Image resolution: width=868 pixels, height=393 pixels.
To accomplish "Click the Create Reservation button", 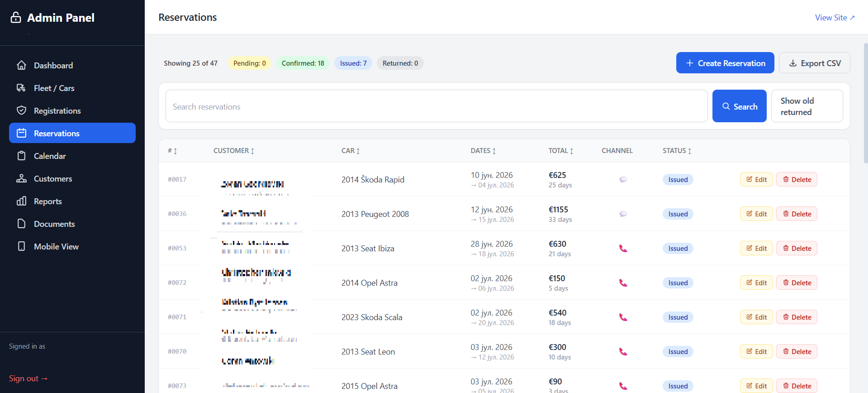I will (x=725, y=63).
